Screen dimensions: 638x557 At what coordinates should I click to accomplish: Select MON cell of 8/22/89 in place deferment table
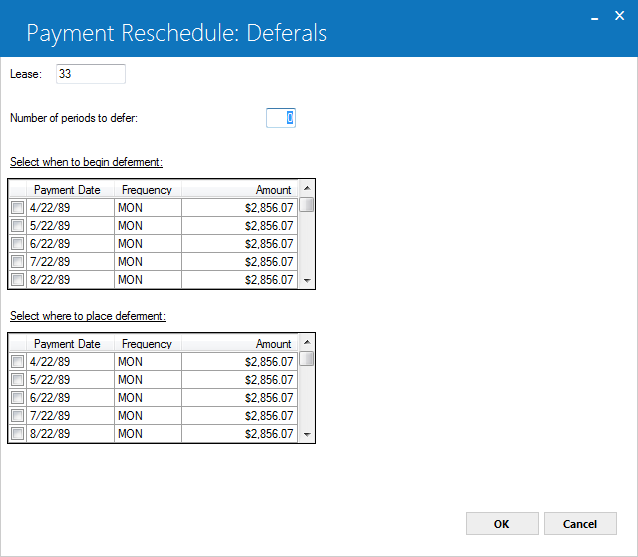click(148, 433)
